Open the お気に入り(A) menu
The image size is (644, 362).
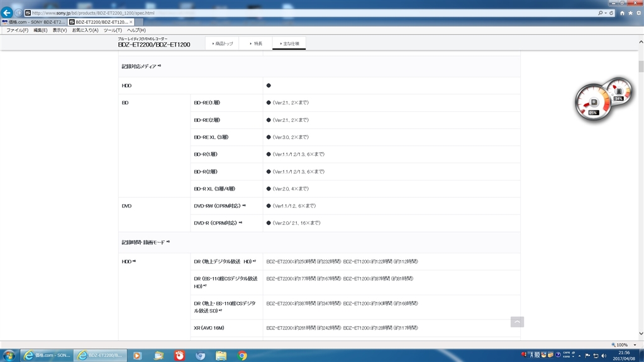(x=85, y=30)
